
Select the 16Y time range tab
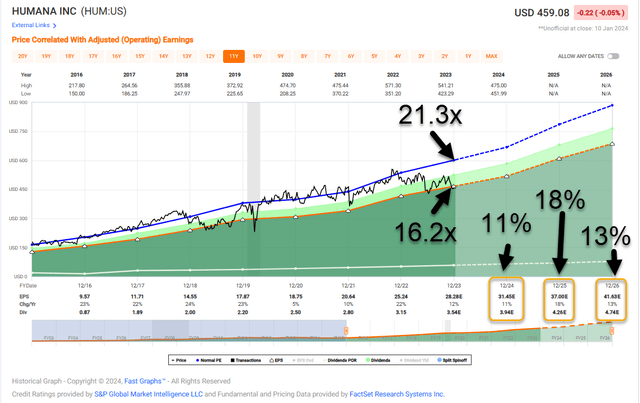(x=117, y=56)
